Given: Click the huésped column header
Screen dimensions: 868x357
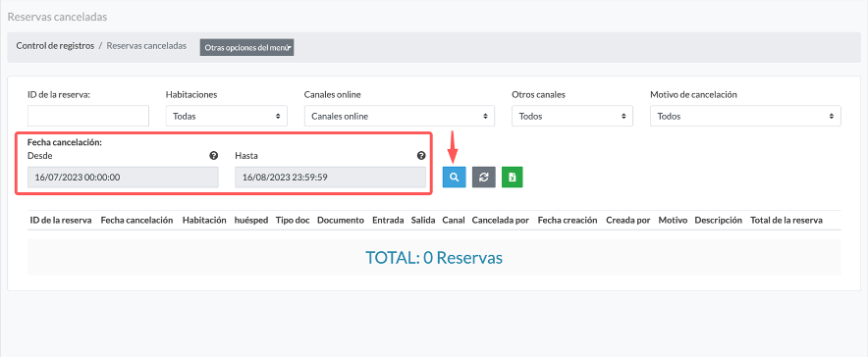Looking at the screenshot, I should pos(251,220).
